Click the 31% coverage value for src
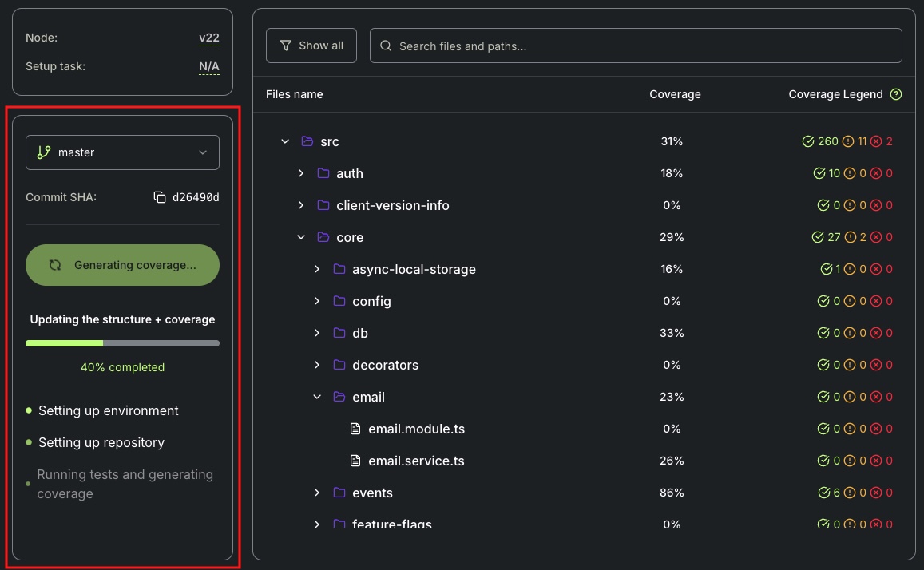Image resolution: width=924 pixels, height=570 pixels. point(672,141)
